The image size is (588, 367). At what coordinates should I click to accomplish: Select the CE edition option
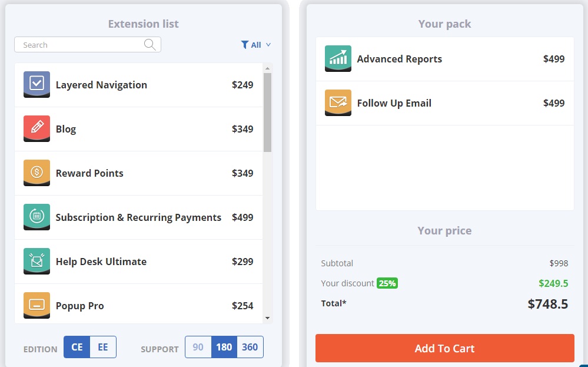[77, 347]
